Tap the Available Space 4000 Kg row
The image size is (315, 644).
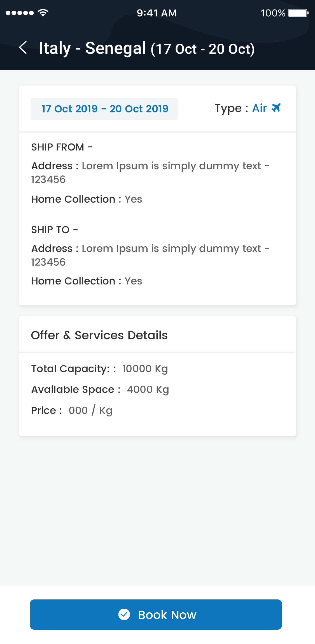click(100, 390)
